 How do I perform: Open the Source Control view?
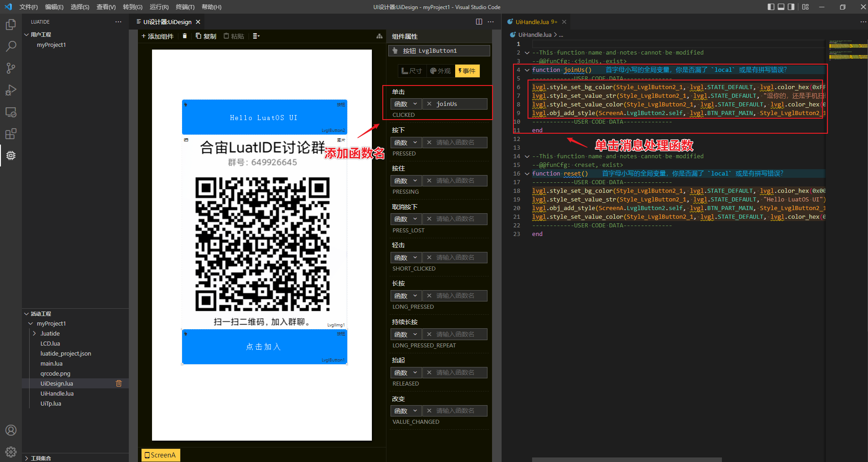pyautogui.click(x=11, y=68)
